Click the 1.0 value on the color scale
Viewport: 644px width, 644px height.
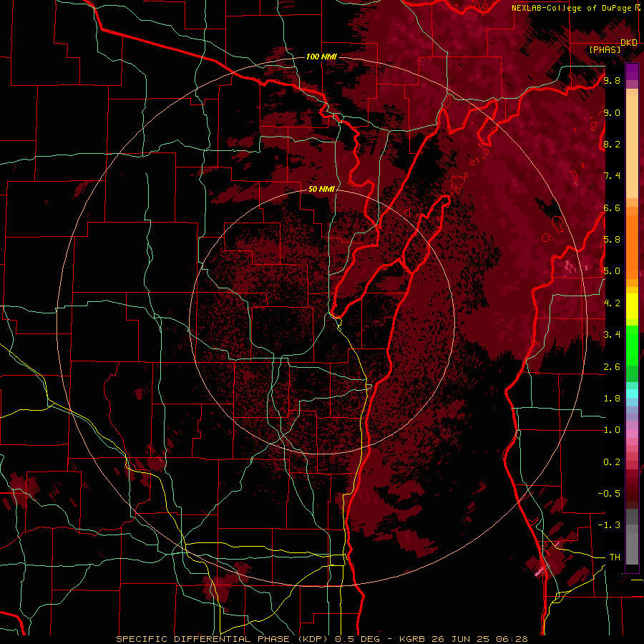tap(612, 430)
